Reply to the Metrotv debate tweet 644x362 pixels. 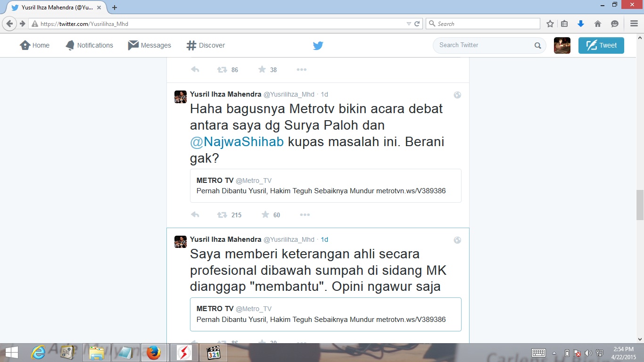[x=195, y=215]
